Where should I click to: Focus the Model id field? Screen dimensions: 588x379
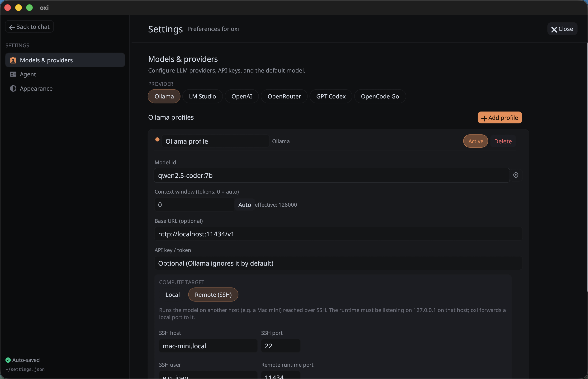[332, 175]
